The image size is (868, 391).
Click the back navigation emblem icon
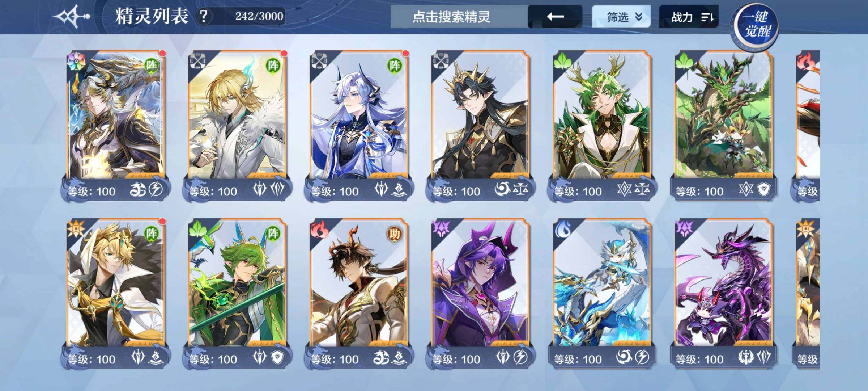[x=72, y=17]
